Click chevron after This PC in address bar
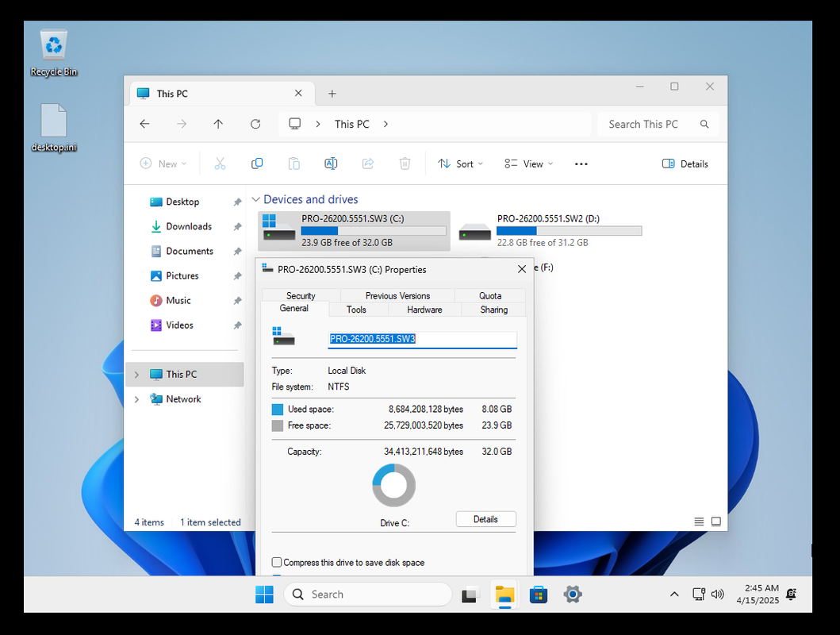This screenshot has width=840, height=635. tap(385, 125)
